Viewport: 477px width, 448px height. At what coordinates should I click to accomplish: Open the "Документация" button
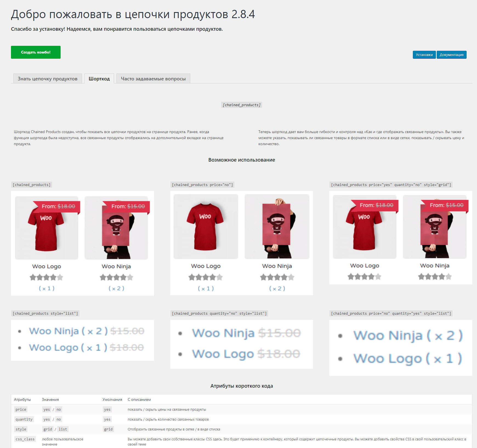point(452,55)
